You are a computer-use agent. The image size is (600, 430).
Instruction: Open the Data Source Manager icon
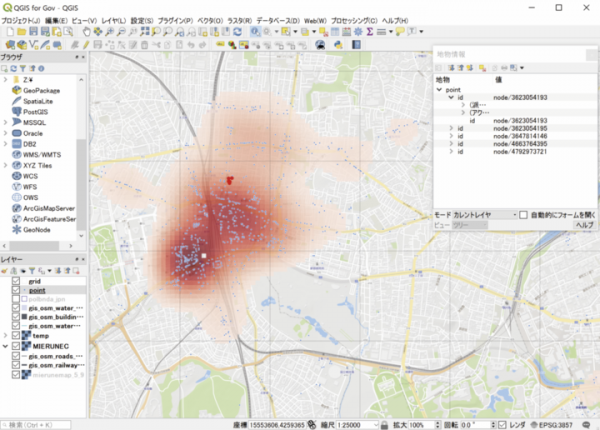click(x=10, y=45)
